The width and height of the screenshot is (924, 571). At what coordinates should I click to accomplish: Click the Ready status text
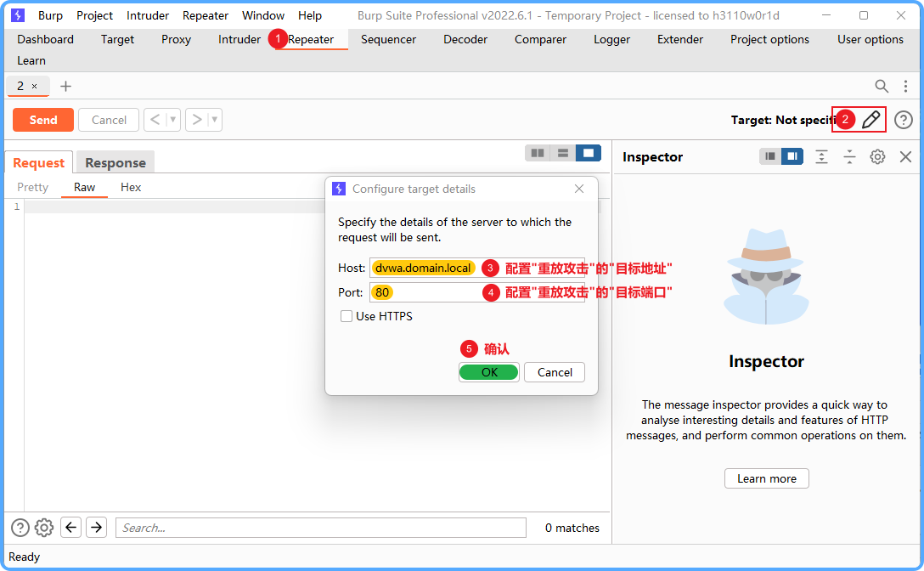point(24,557)
